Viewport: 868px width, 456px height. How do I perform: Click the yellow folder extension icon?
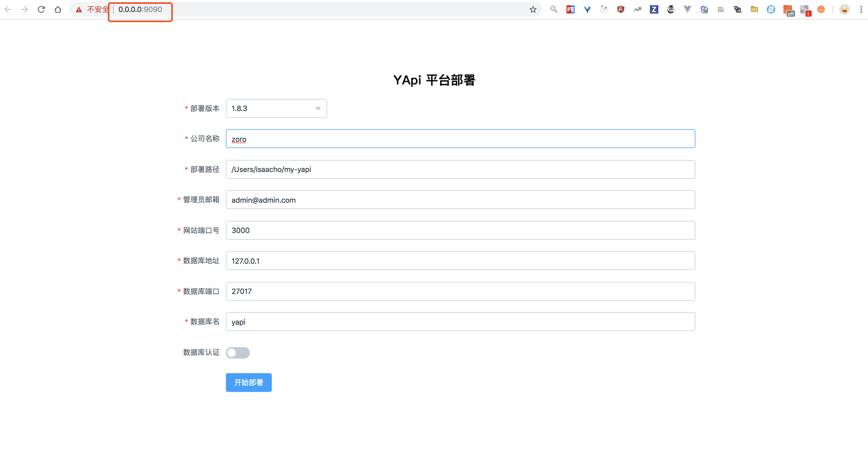pos(754,9)
